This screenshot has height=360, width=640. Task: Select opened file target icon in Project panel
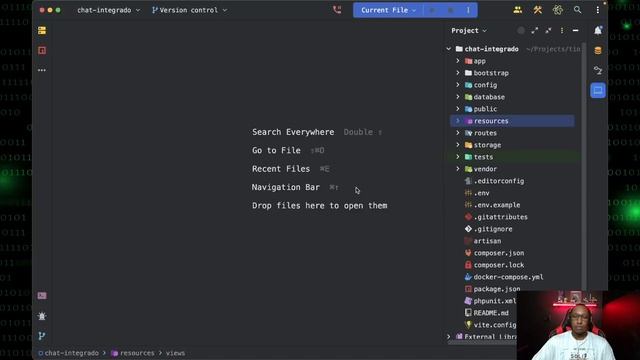click(521, 31)
